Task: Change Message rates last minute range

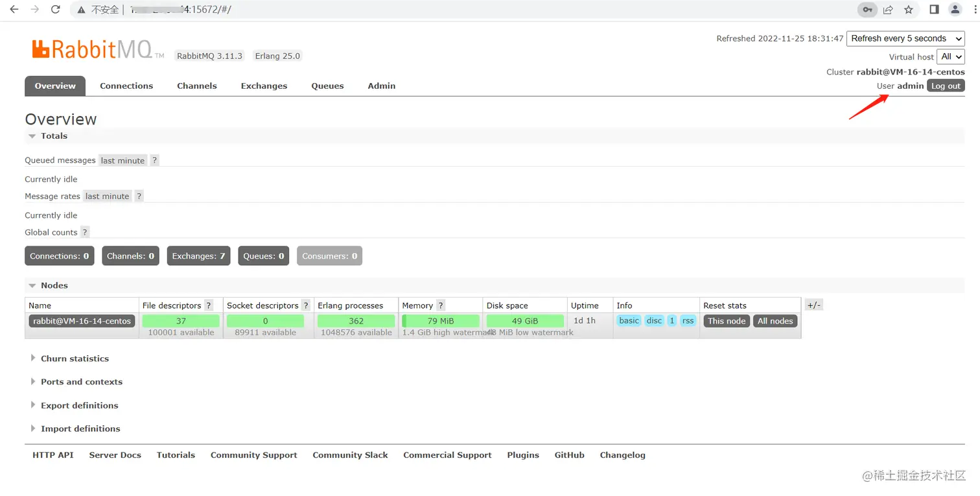Action: click(x=108, y=196)
